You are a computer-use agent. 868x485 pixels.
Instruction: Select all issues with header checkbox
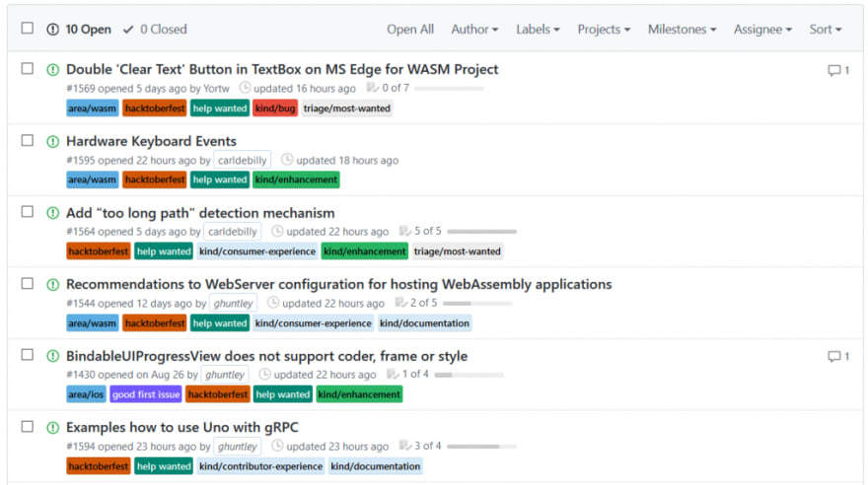pos(28,29)
